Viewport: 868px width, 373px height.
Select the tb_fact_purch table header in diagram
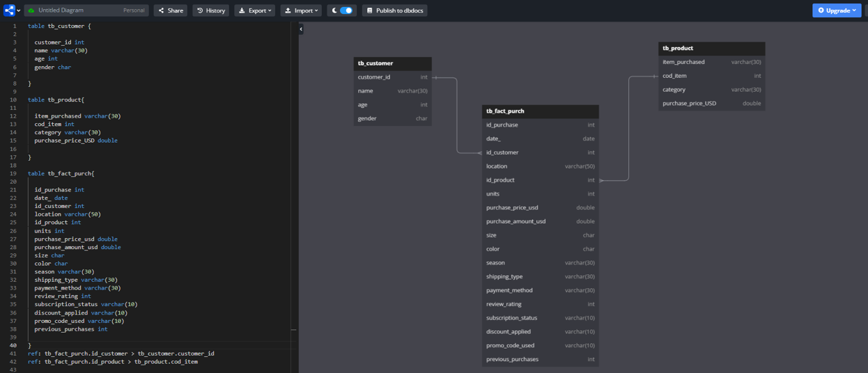tap(541, 111)
